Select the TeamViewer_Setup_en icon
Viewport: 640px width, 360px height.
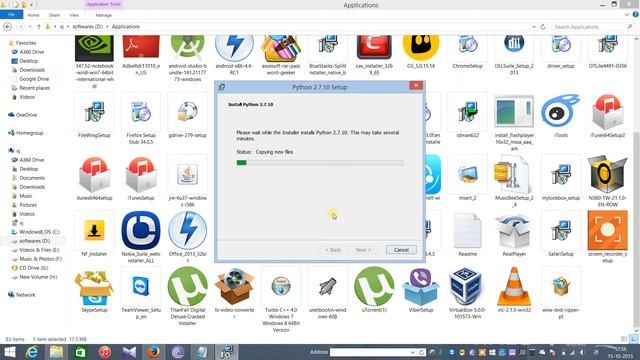click(x=141, y=287)
